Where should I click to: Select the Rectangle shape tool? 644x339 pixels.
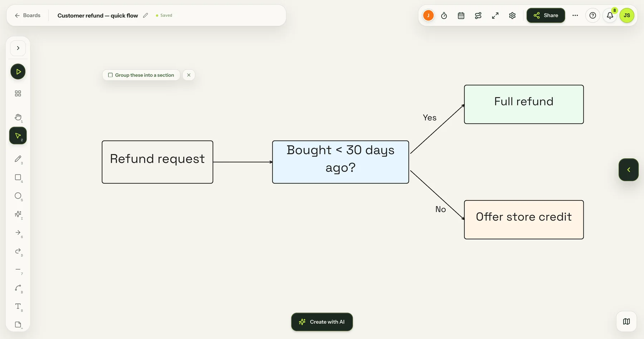18,178
